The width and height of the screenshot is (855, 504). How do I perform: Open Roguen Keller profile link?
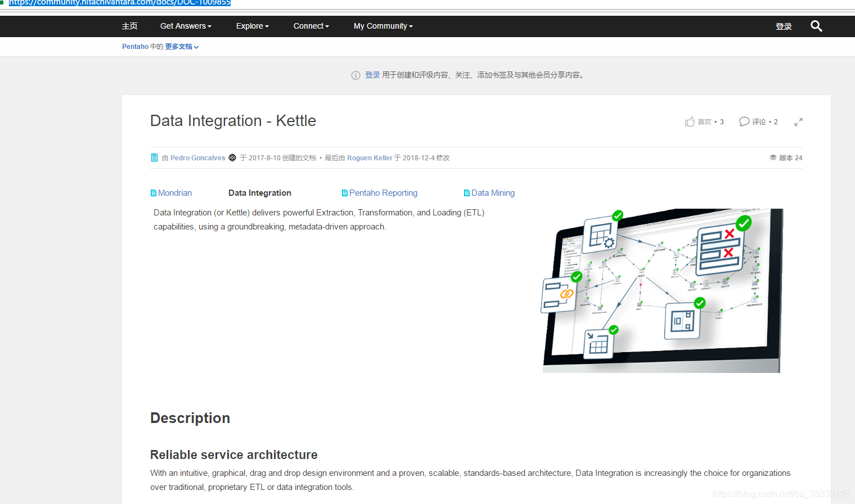[x=370, y=158]
